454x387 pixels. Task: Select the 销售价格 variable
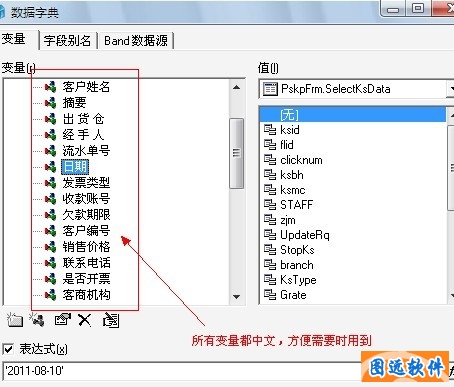86,247
